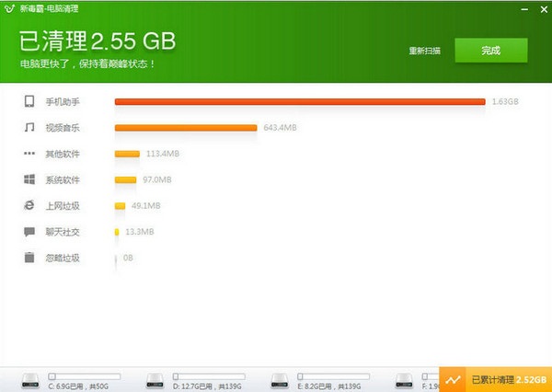Click the 视频音乐 music note icon
Screen dimensions: 552x392
pos(29,127)
